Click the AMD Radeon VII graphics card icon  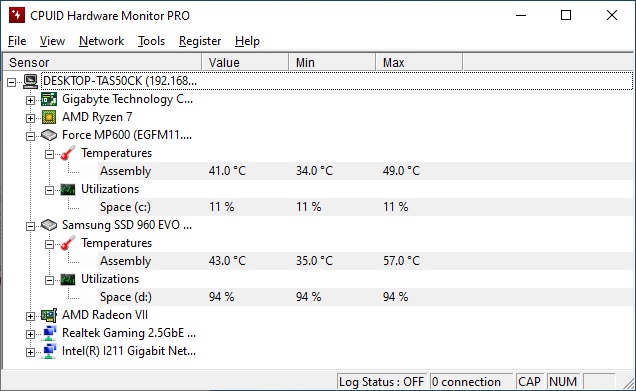click(x=49, y=315)
